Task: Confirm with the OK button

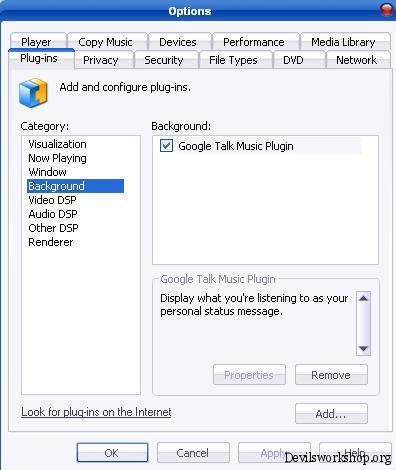Action: point(112,453)
